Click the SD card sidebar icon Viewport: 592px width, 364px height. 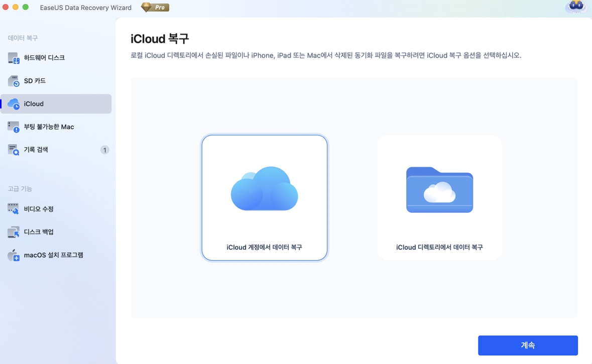click(x=13, y=81)
